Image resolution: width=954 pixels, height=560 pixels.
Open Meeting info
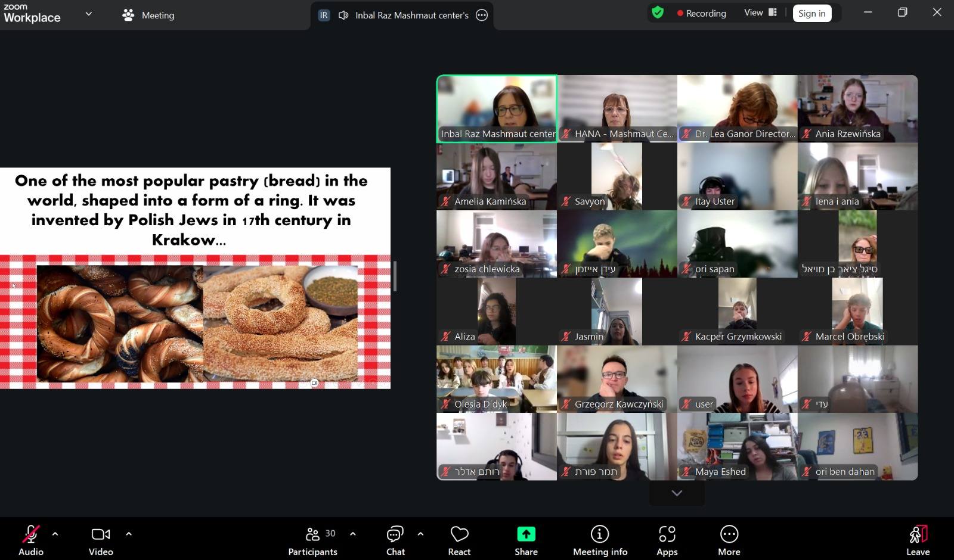[600, 541]
